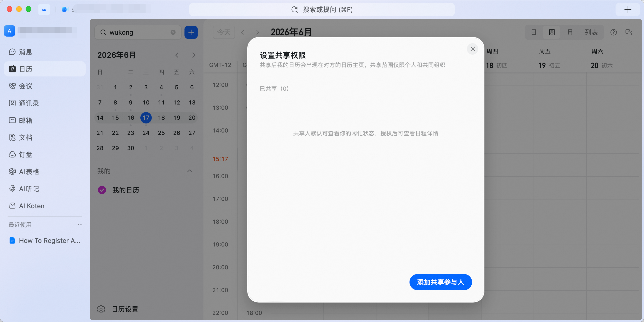Select date 17 in mini calendar
Image resolution: width=644 pixels, height=322 pixels.
pos(146,118)
